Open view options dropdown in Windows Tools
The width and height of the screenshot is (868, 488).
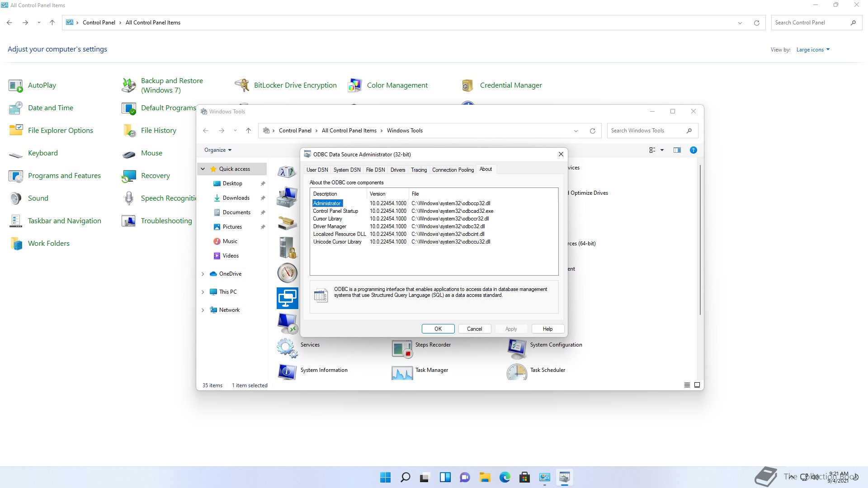[x=662, y=150]
